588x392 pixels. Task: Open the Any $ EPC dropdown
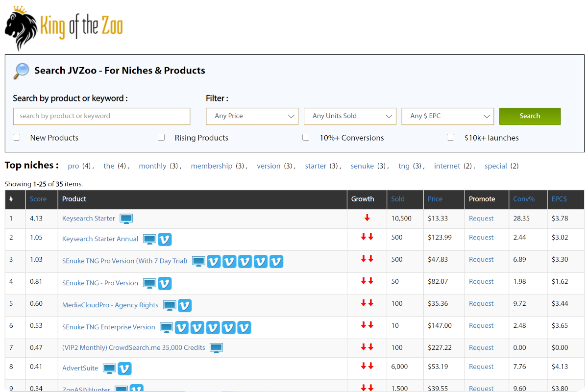447,116
